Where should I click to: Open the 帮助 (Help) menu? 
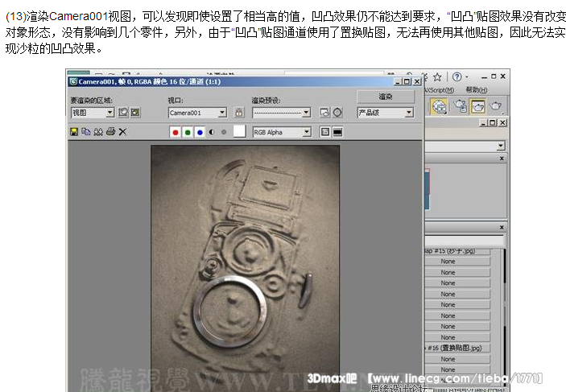tap(477, 90)
